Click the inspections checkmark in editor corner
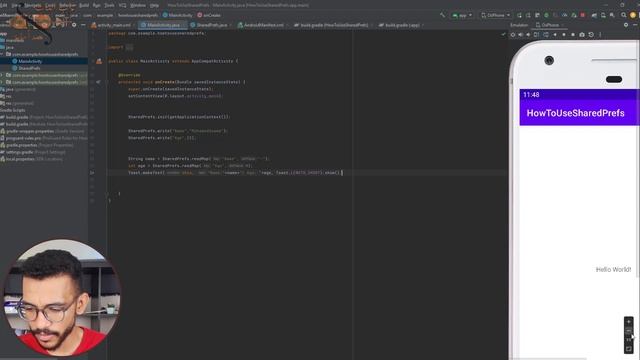This screenshot has height=360, width=640. point(503,35)
